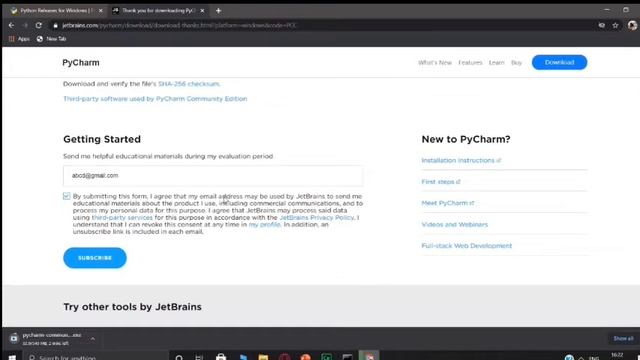Click the PyCharm logo text in header
Image resolution: width=640 pixels, height=360 pixels.
(x=81, y=62)
